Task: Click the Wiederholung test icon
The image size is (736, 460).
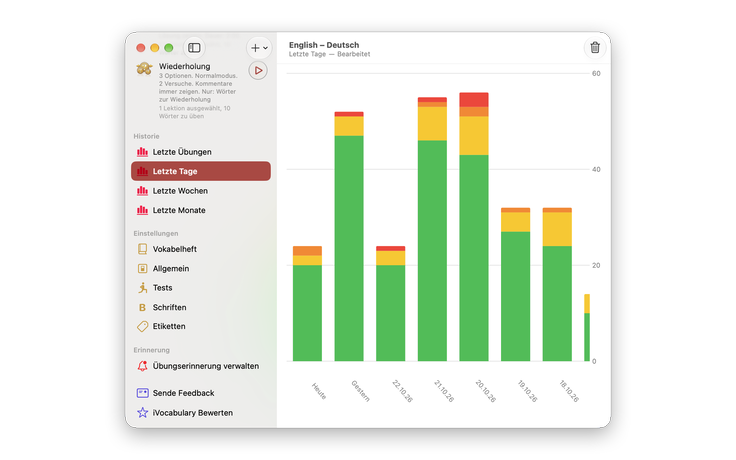Action: [144, 69]
